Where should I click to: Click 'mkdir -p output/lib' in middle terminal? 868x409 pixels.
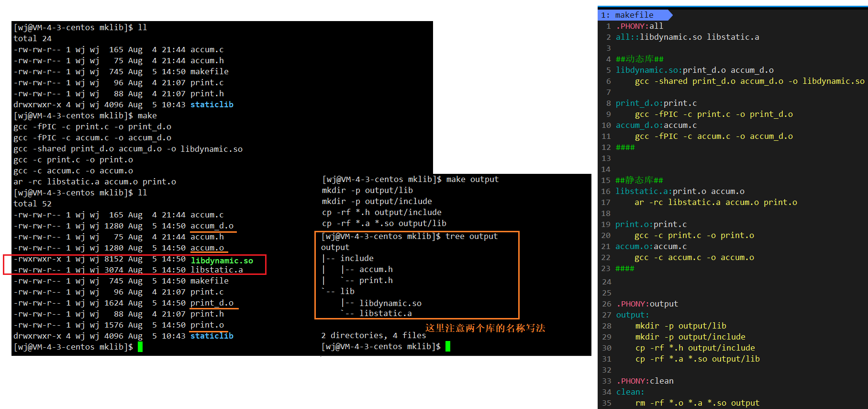tap(367, 190)
